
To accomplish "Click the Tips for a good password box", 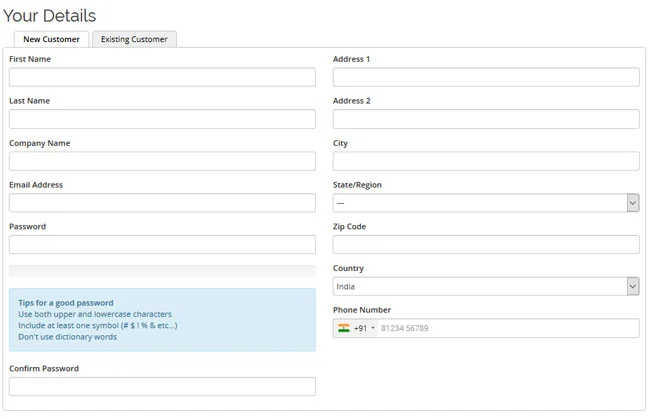I will coord(162,320).
